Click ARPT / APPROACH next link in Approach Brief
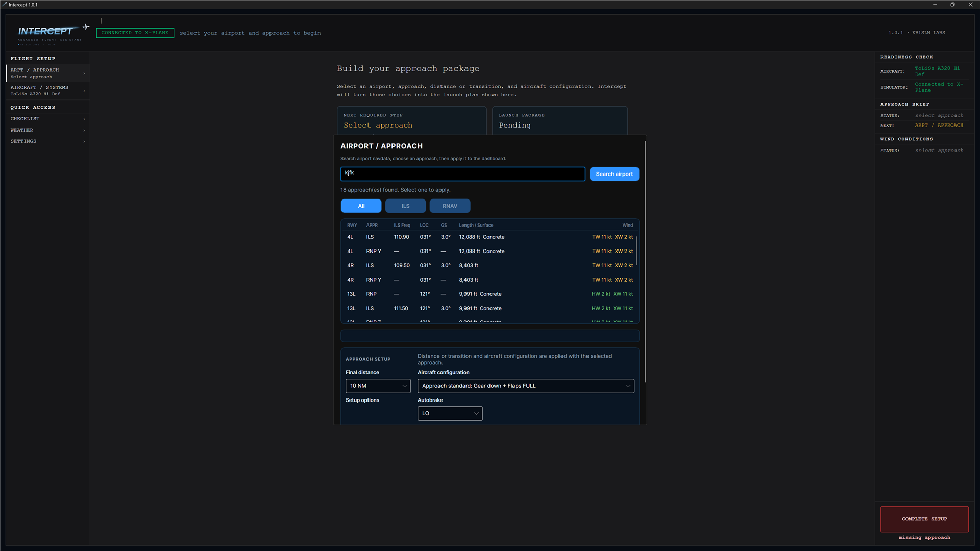 click(939, 125)
